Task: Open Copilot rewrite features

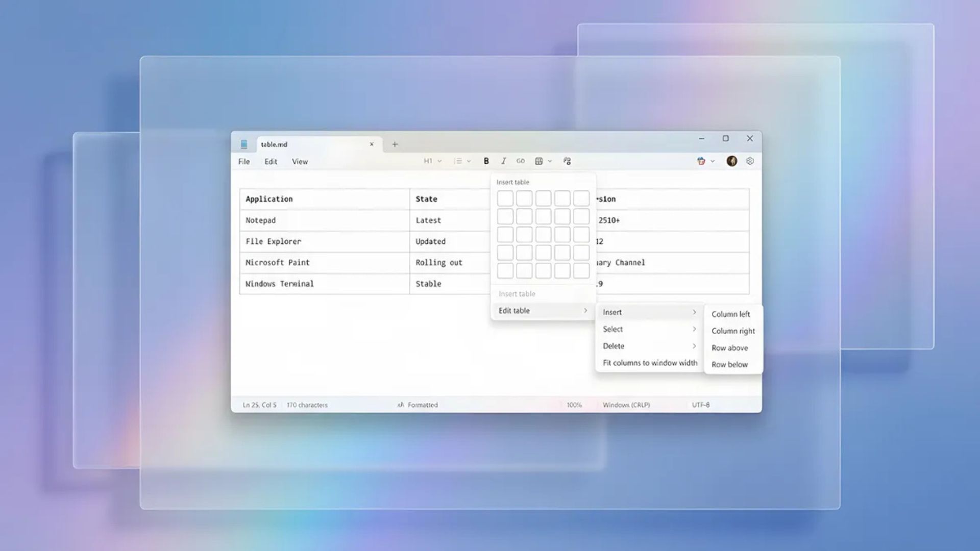Action: pyautogui.click(x=701, y=161)
